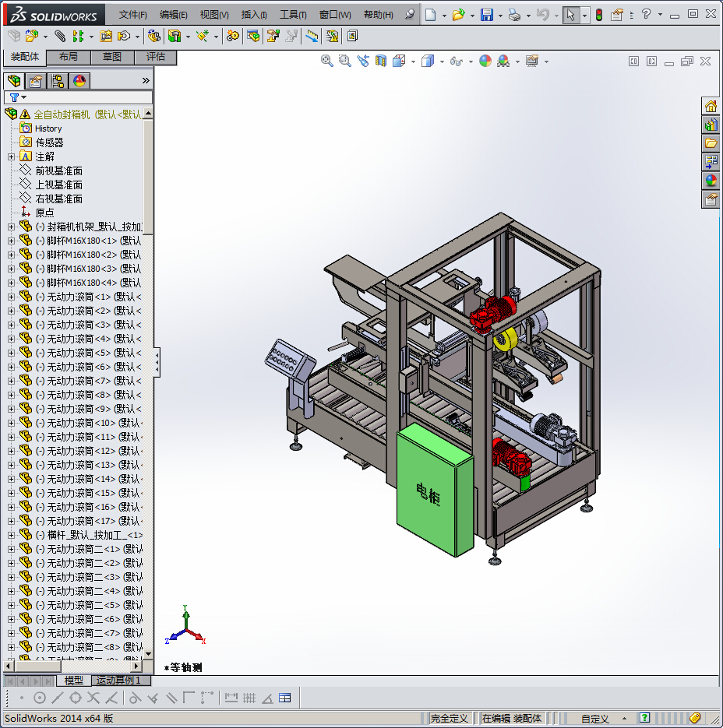Screen dimensions: 723x728
Task: Click the Previous View icon
Action: [x=363, y=61]
